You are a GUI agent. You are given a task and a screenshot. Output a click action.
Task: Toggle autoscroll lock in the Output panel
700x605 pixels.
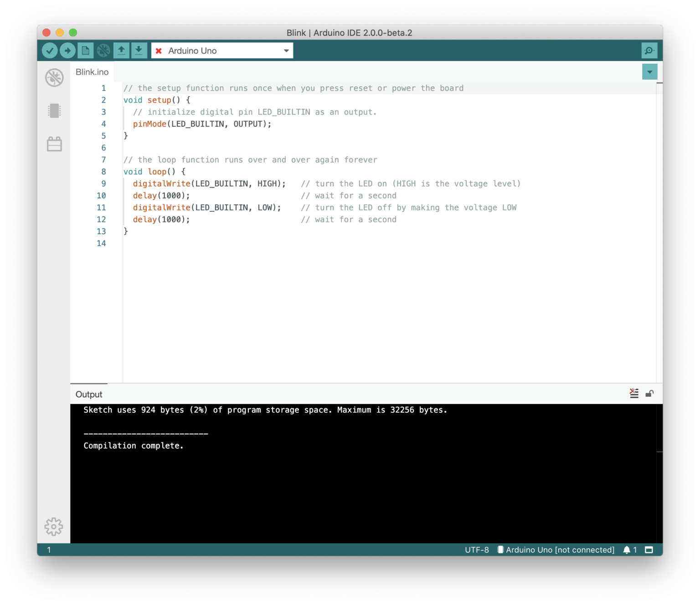pyautogui.click(x=650, y=393)
